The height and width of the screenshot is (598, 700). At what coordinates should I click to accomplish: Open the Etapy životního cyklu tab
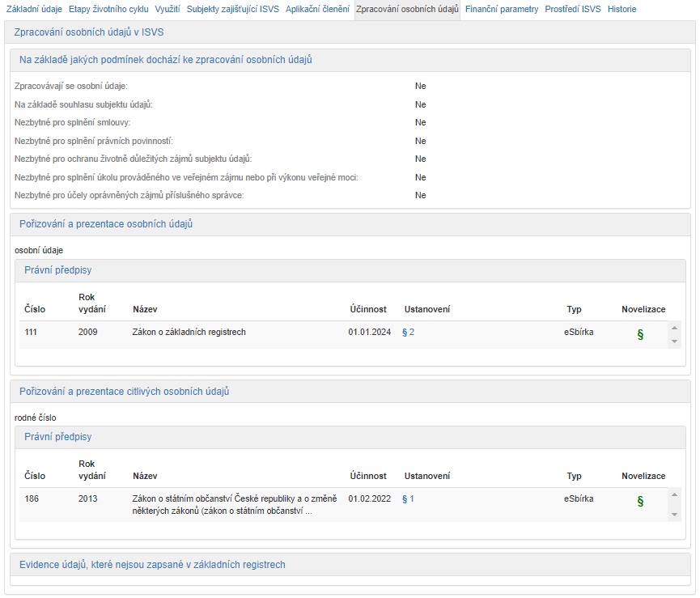point(108,9)
